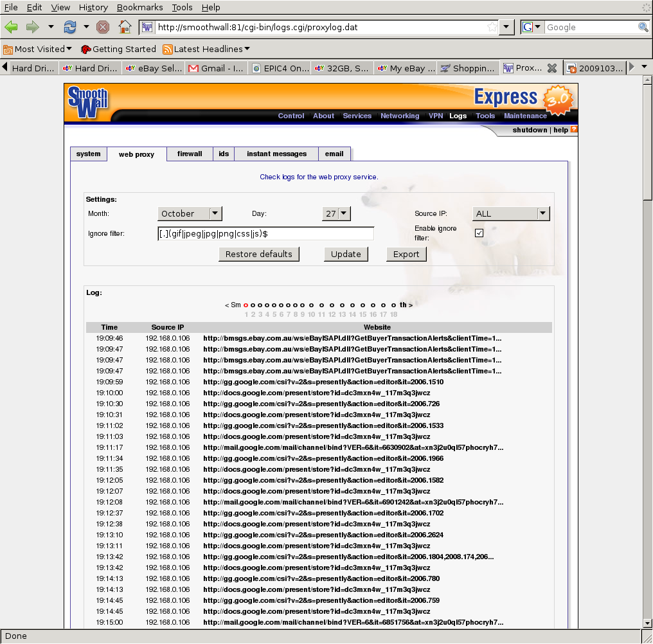
Task: Toggle the Enable ignore filter checkbox
Action: 479,233
